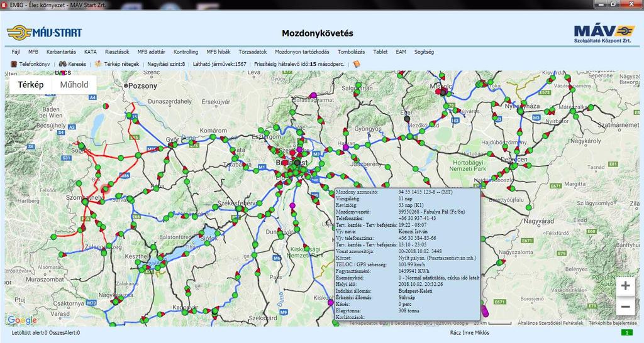Image resolution: width=644 pixels, height=343 pixels.
Task: Open Térképhiba bejelentése link
Action: [x=613, y=324]
